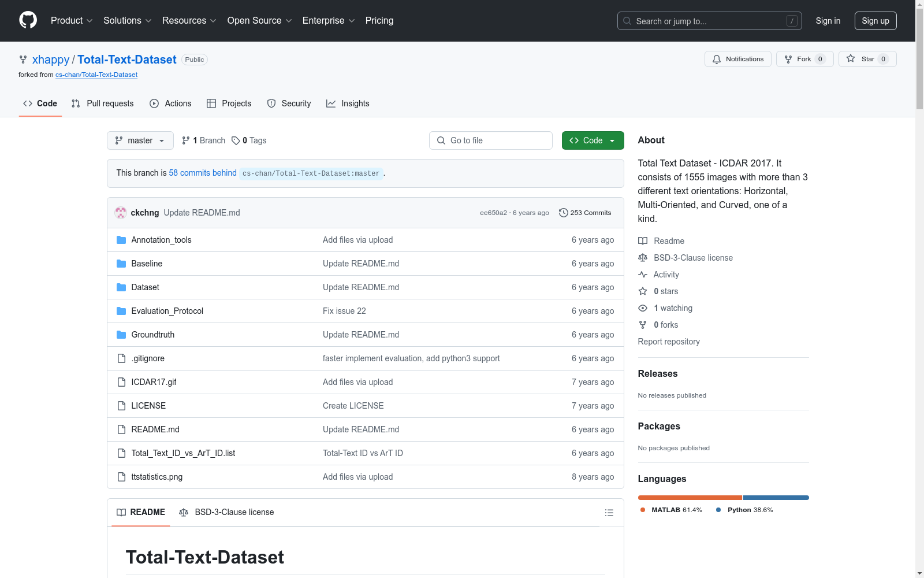Star this repository
Image resolution: width=924 pixels, height=578 pixels.
pos(867,59)
